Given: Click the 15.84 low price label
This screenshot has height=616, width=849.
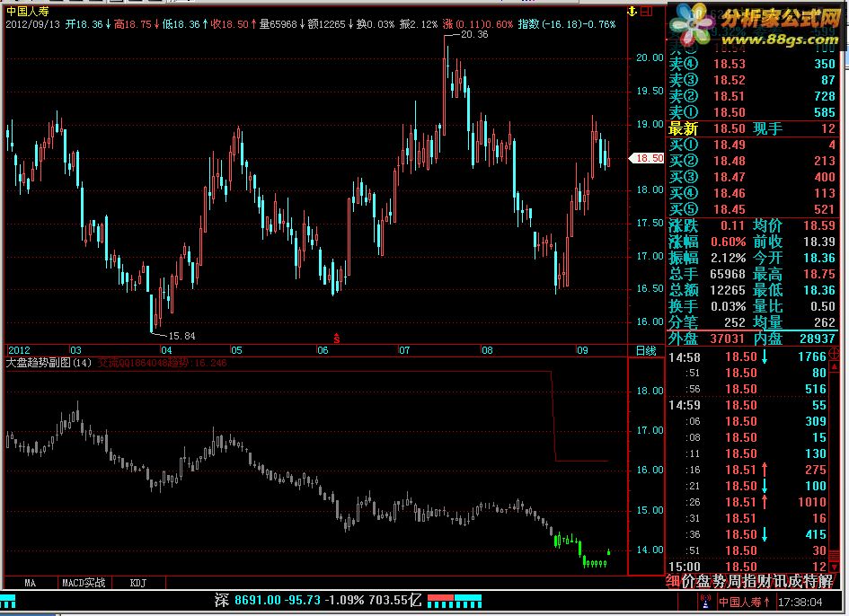Looking at the screenshot, I should tap(181, 336).
